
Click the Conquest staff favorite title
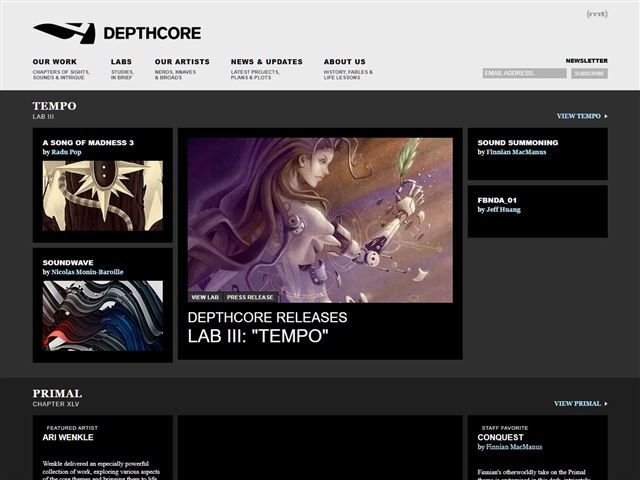click(500, 437)
